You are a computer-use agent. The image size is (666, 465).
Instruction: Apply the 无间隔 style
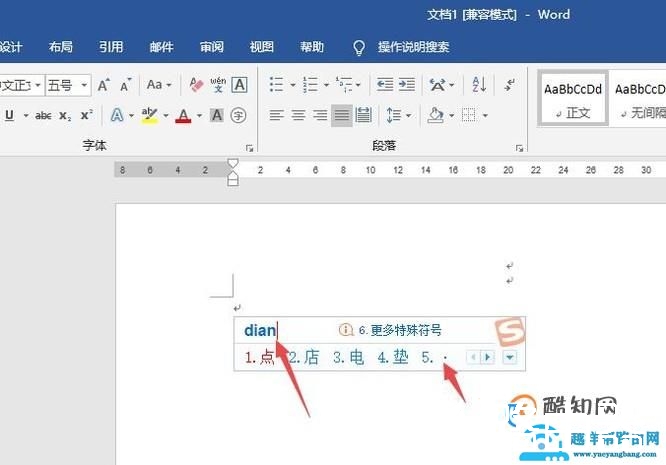coord(640,99)
